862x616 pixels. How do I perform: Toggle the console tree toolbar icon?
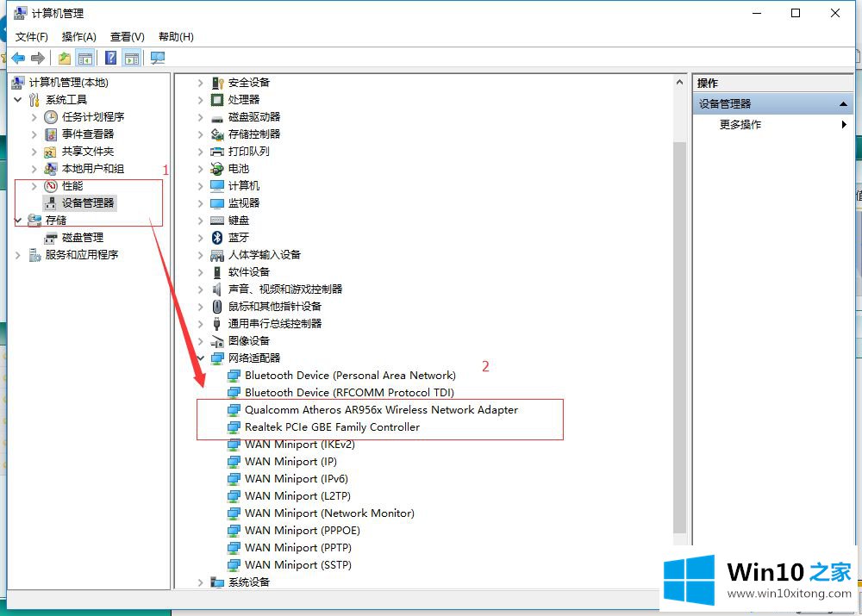click(85, 58)
